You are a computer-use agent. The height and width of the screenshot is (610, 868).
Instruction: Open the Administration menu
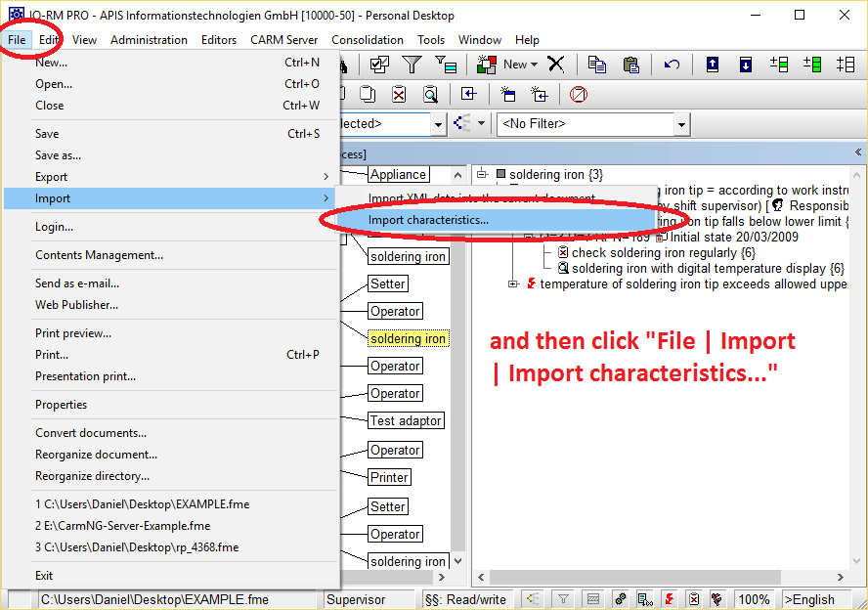[x=149, y=40]
